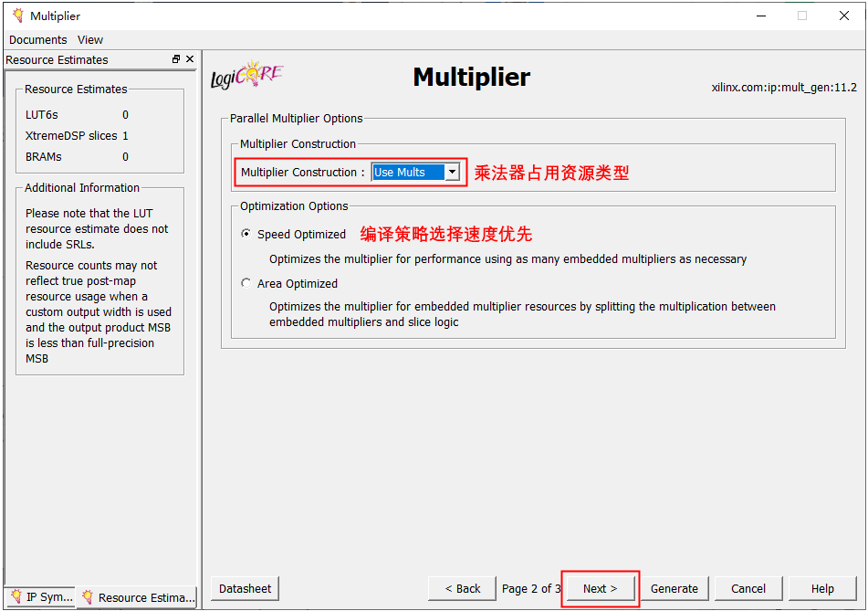Close the Multiplier window

pos(844,16)
